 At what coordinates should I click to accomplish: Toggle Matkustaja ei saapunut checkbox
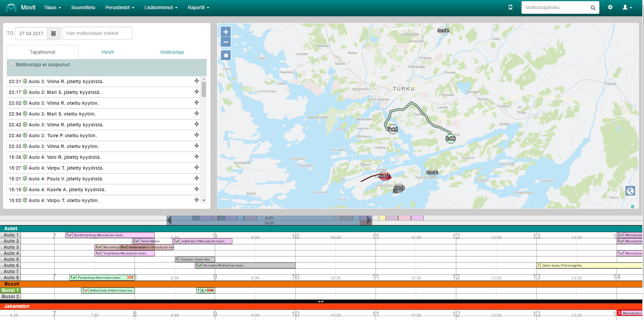click(x=12, y=64)
